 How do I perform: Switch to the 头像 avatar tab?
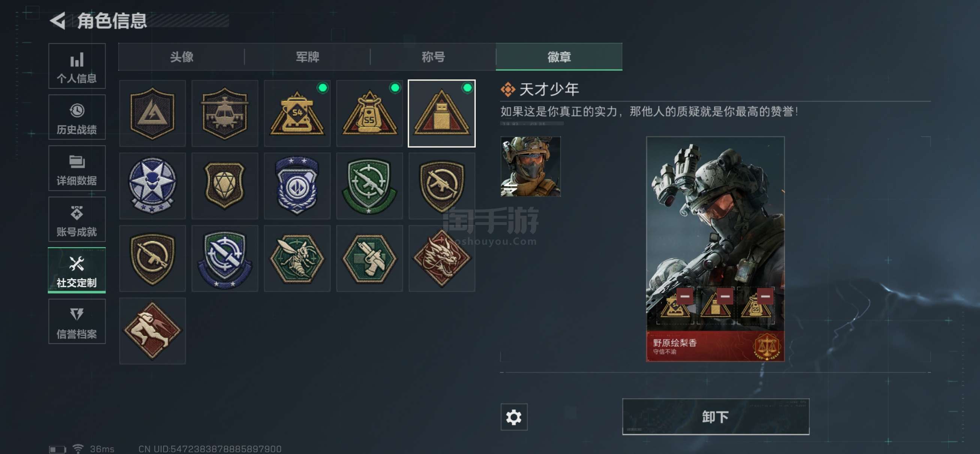(x=181, y=57)
